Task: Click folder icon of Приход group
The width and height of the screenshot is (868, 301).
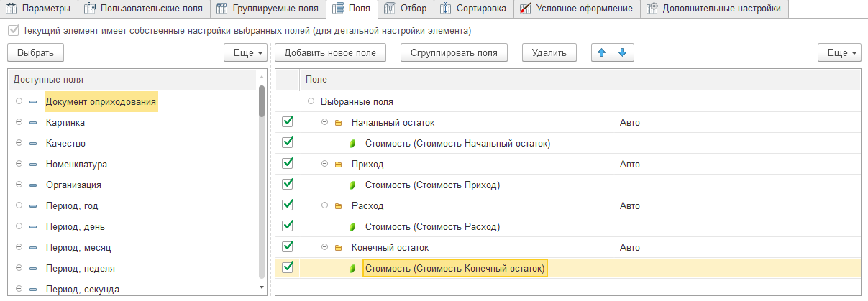Action: (339, 165)
